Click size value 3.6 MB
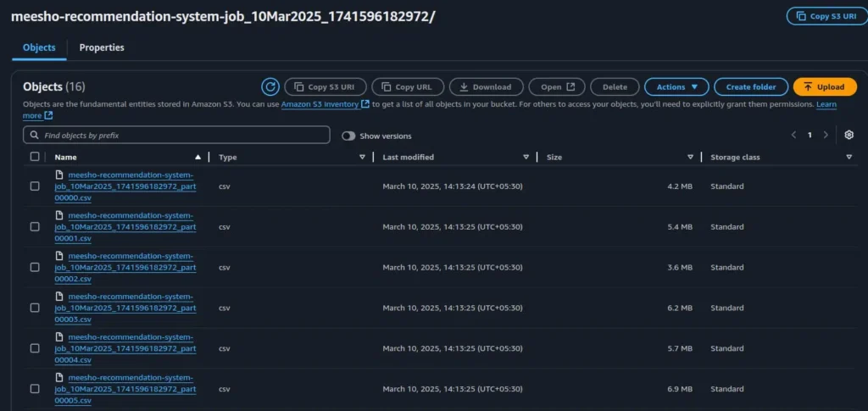 pyautogui.click(x=680, y=267)
